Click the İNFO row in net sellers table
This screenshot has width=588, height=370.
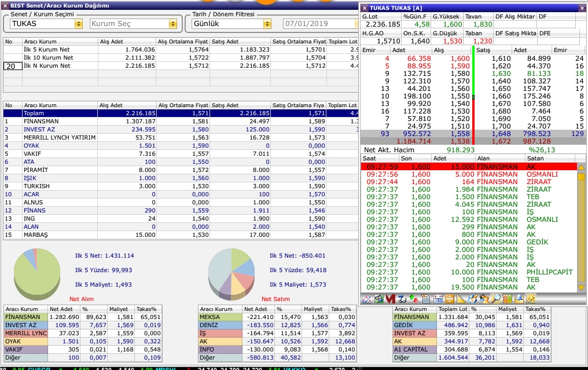click(277, 349)
